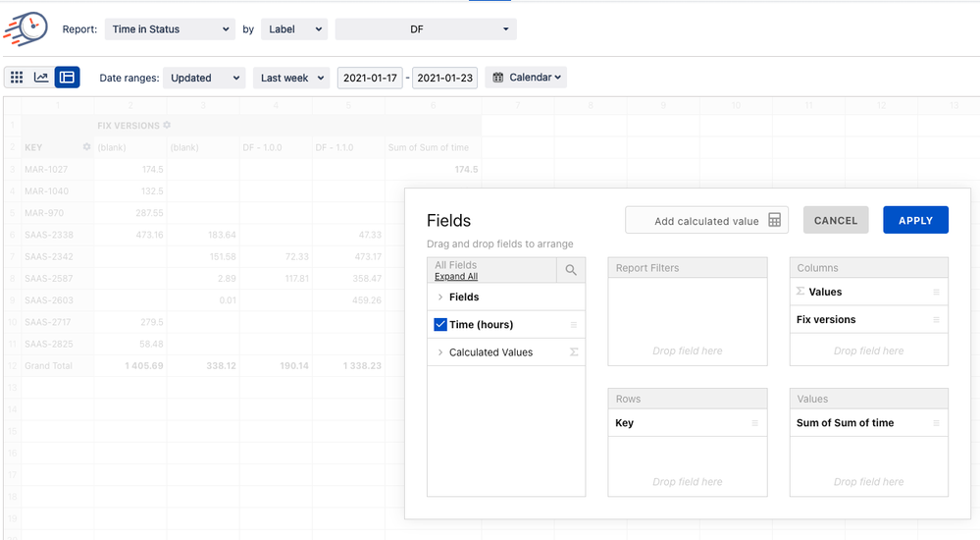Click the start date field 2021-01-17
The height and width of the screenshot is (540, 980).
pyautogui.click(x=370, y=78)
